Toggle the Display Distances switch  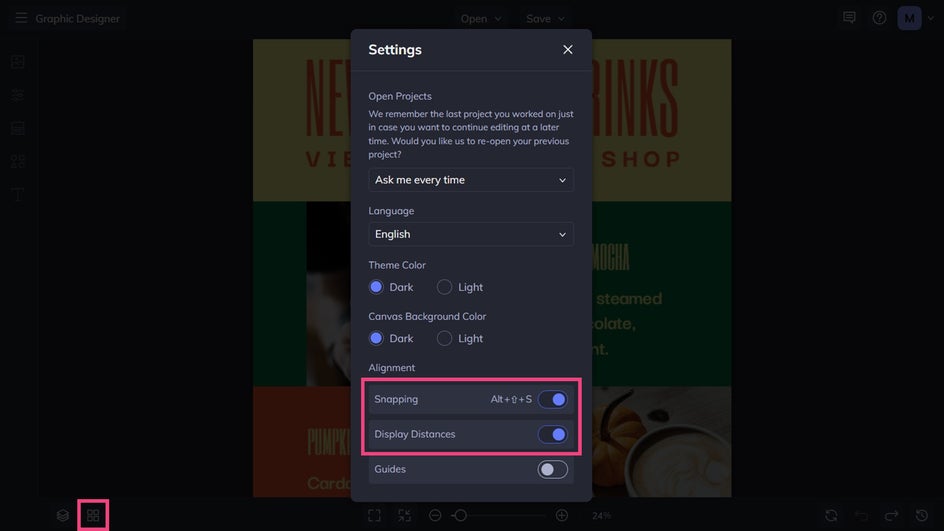tap(553, 434)
